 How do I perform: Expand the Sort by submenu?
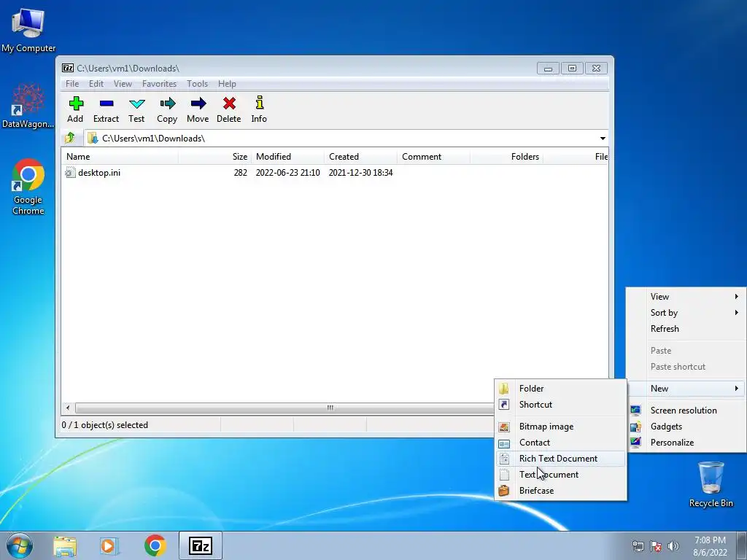point(686,313)
